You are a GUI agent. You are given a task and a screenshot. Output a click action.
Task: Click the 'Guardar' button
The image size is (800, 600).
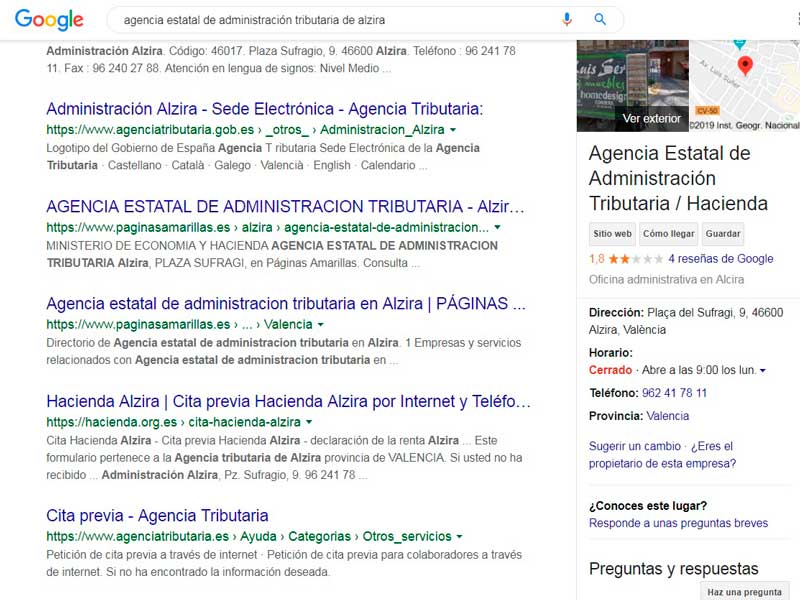[x=723, y=234]
